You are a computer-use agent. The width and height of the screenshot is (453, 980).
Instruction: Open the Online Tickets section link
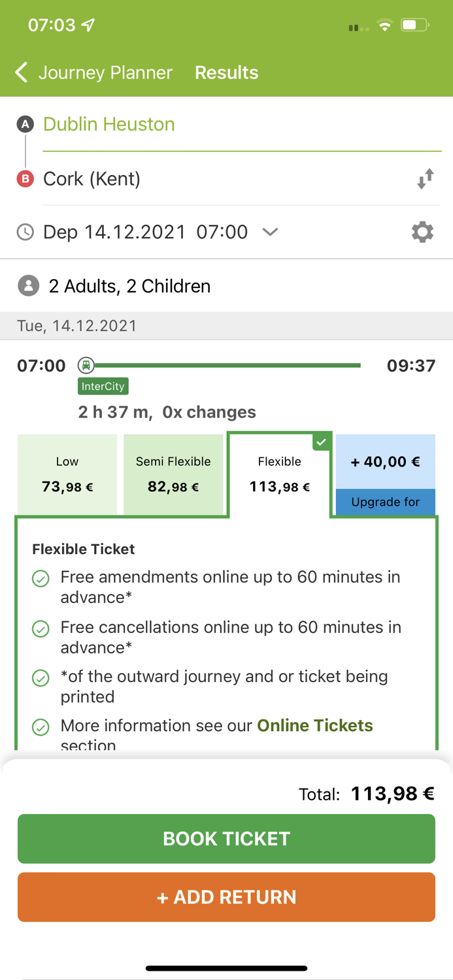click(314, 725)
